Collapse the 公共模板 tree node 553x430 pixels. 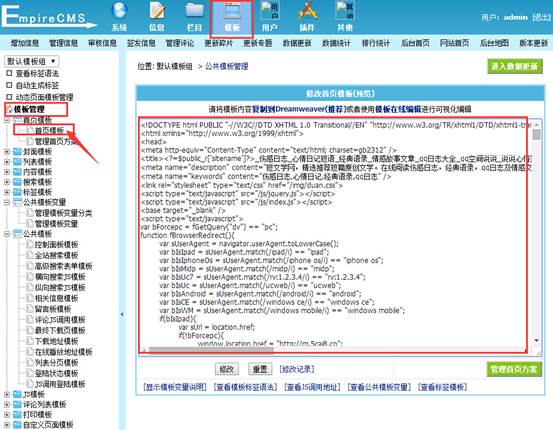coord(7,234)
